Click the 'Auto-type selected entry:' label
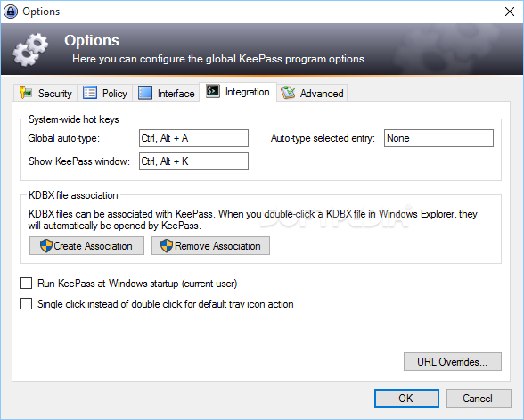This screenshot has height=420, width=524. (x=323, y=138)
